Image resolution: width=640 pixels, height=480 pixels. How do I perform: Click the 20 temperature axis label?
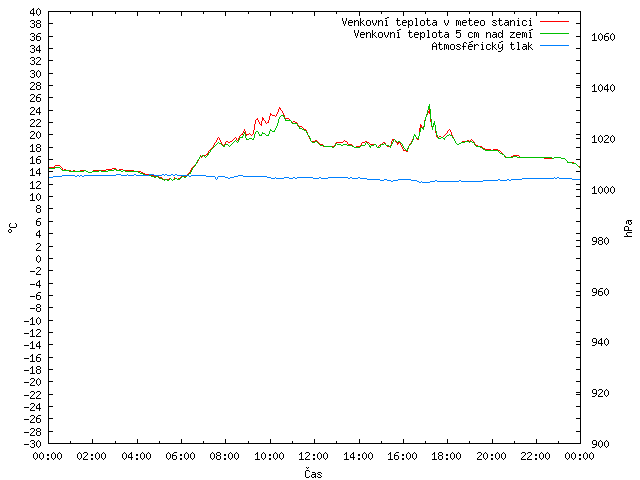tap(36, 135)
